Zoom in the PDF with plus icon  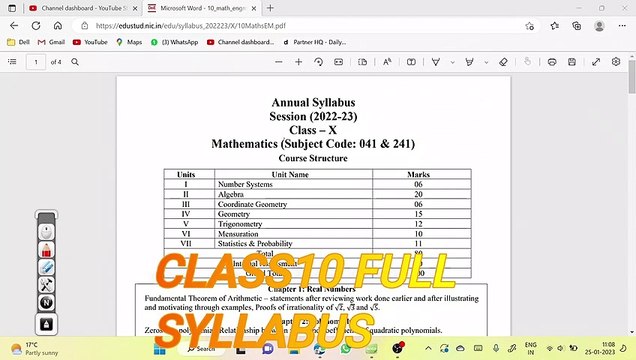click(x=299, y=62)
